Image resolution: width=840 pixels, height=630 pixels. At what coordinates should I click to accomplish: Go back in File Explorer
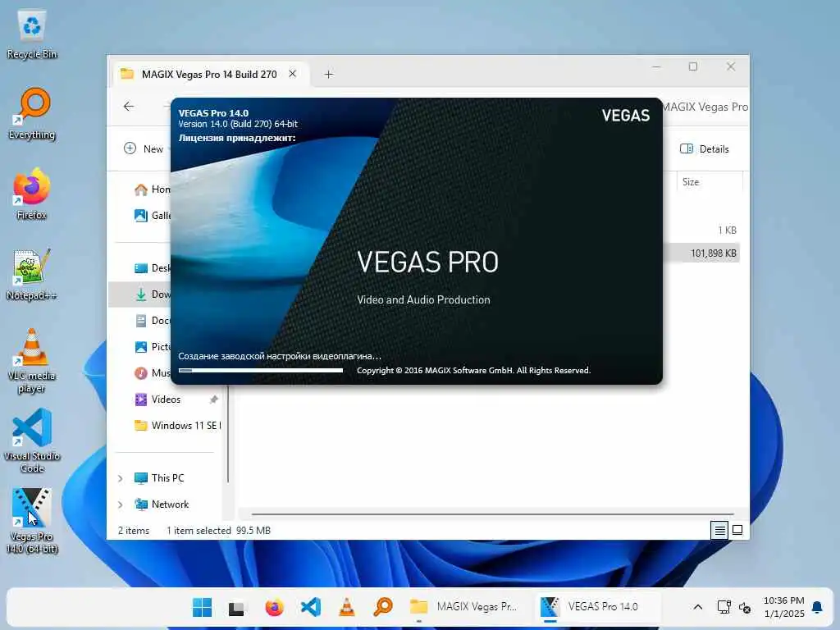pyautogui.click(x=129, y=107)
